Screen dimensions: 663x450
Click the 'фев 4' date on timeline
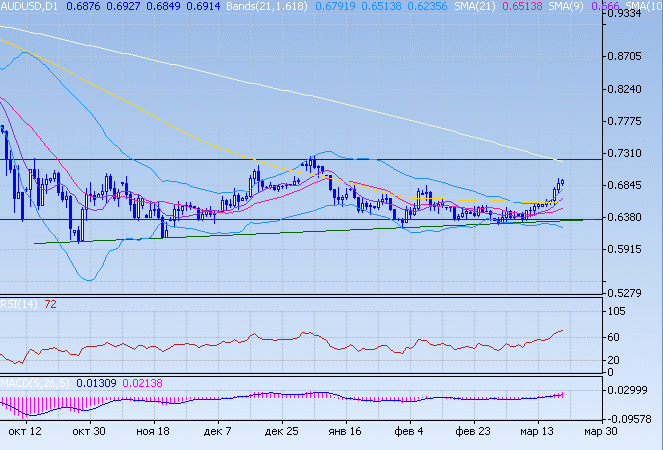point(408,431)
